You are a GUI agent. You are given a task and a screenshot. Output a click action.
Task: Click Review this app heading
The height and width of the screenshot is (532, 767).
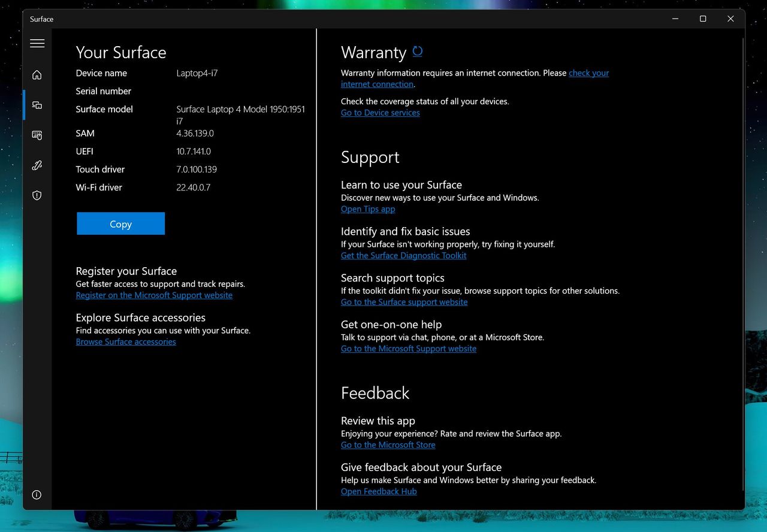[x=378, y=421]
